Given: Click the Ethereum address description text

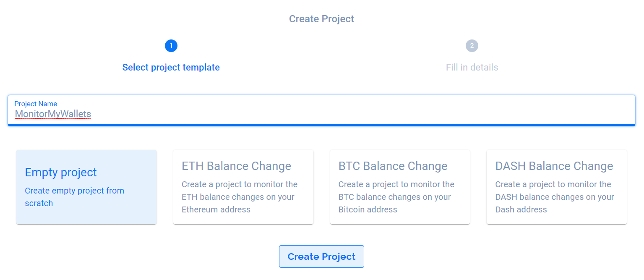Looking at the screenshot, I should point(240,197).
